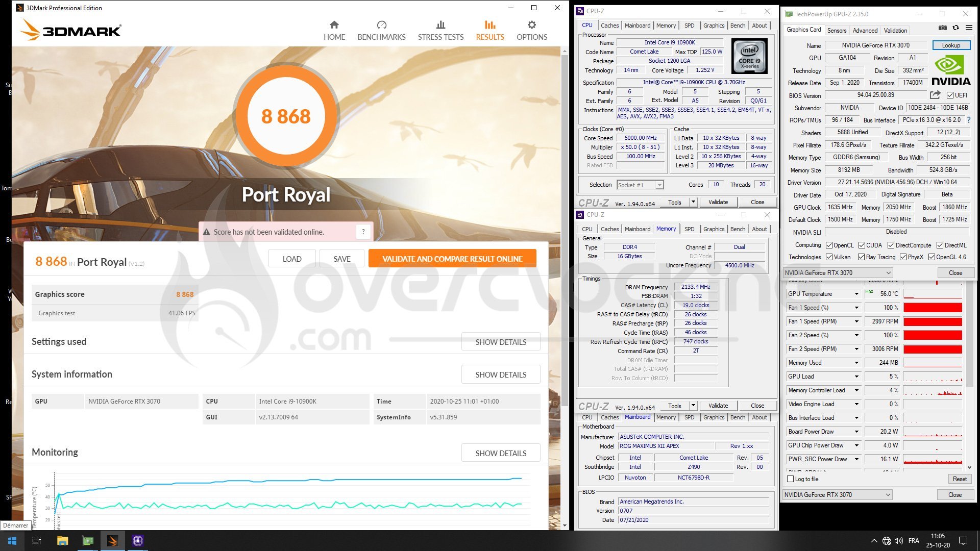Open Task View on the taskbar
Viewport: 980px width, 551px height.
tap(37, 541)
